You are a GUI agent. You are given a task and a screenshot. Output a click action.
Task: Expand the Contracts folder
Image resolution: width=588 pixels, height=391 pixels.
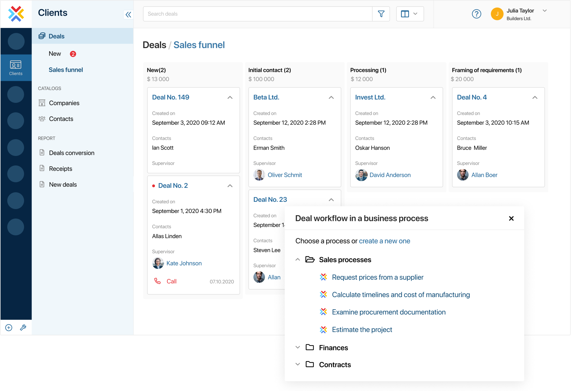297,364
